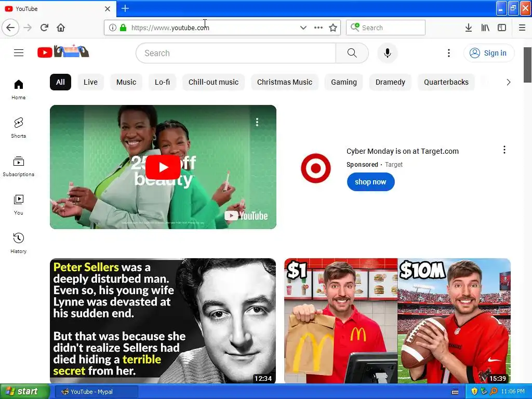
Task: Go back with the browser back arrow
Action: pyautogui.click(x=10, y=28)
